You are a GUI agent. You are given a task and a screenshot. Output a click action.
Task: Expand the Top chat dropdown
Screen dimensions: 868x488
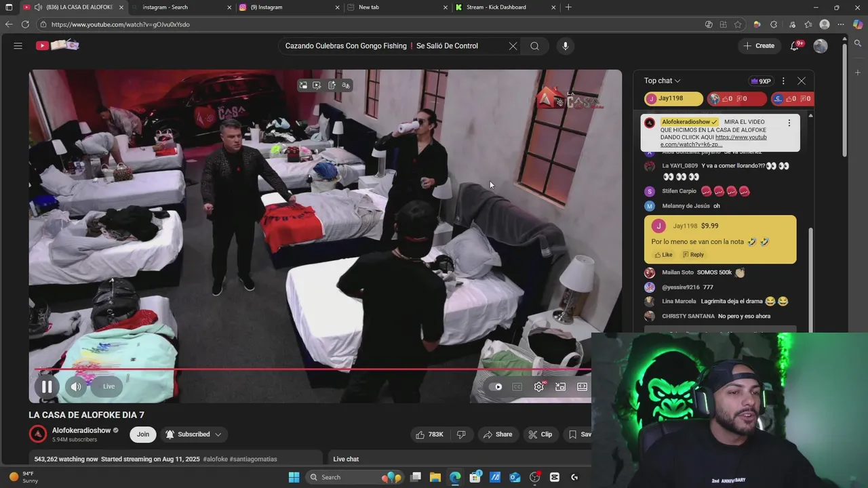[663, 81]
